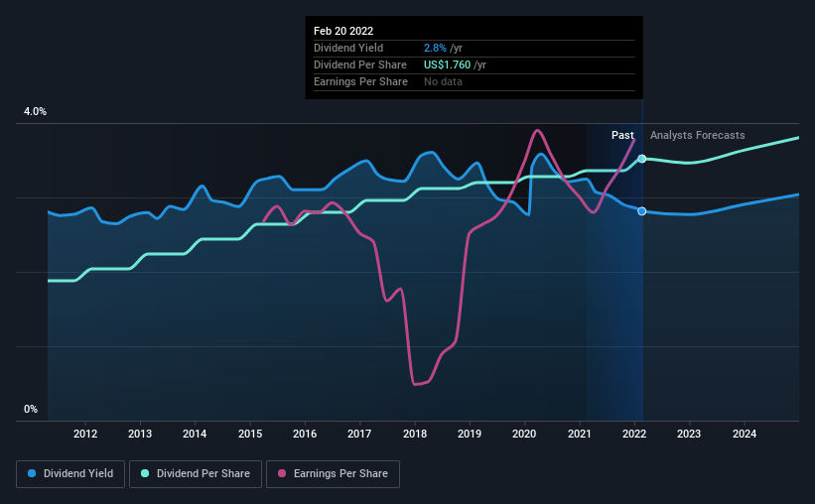
Task: Select the blue dividend yield marker at Feb 2022
Action: pyautogui.click(x=642, y=211)
